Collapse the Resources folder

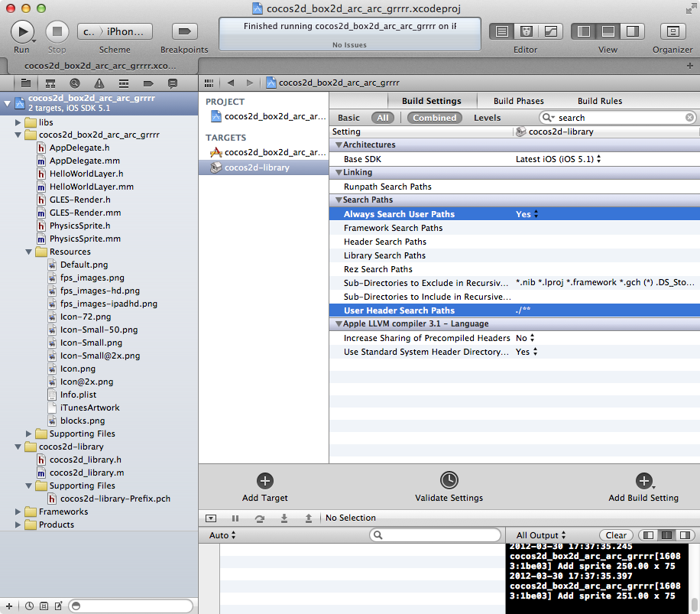[x=28, y=252]
